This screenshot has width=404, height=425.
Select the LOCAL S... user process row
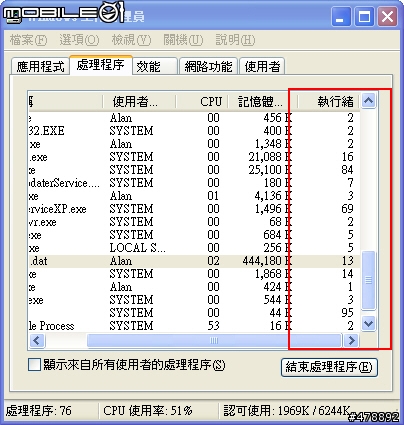click(195, 248)
